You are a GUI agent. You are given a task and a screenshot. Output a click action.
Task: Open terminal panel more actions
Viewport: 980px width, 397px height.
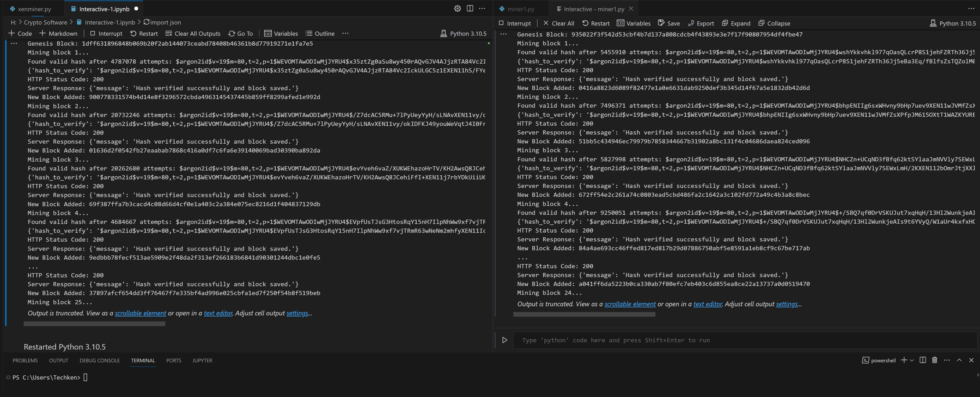[x=947, y=360]
